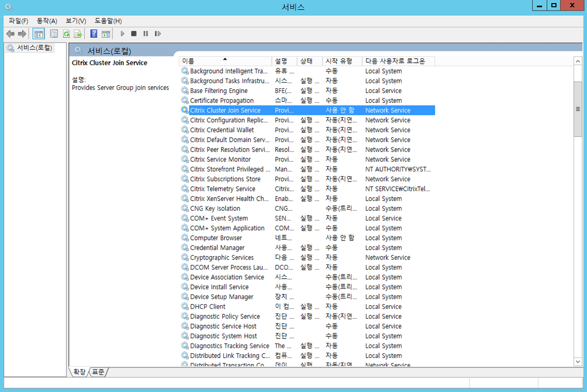The image size is (587, 392).
Task: Click the vertical scrollbar thumb
Action: 578,109
